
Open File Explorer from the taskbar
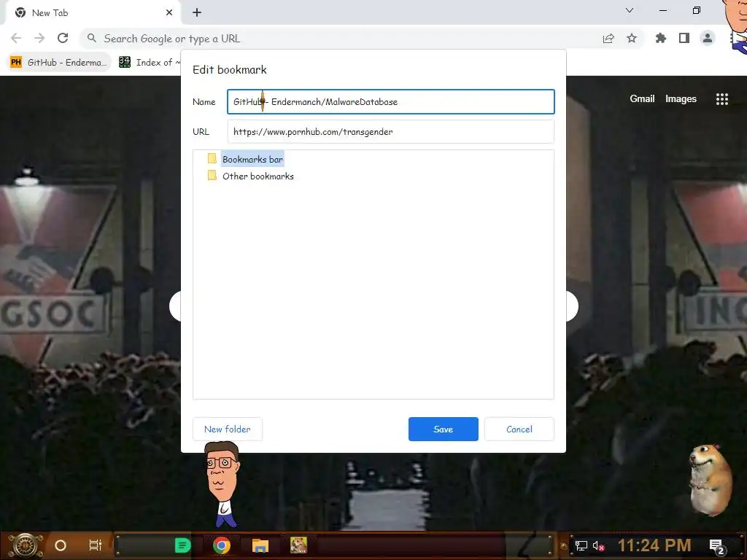(260, 545)
